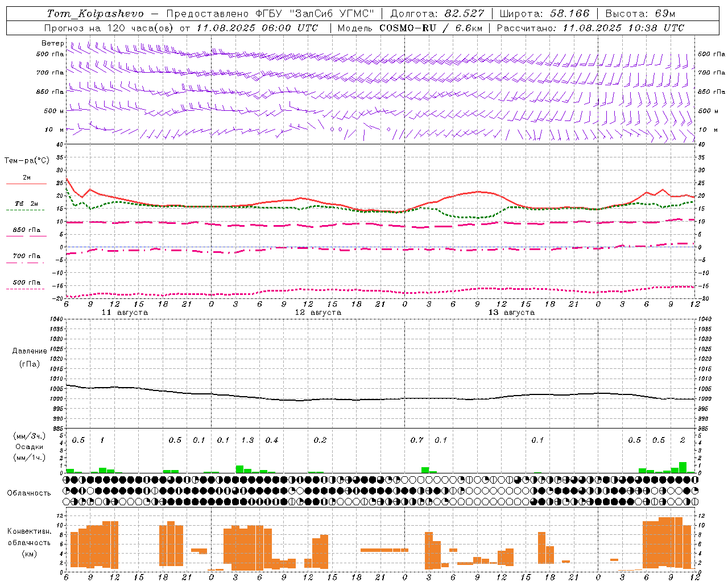
Task: Click the 0.2 precipitation total value
Action: 320,440
